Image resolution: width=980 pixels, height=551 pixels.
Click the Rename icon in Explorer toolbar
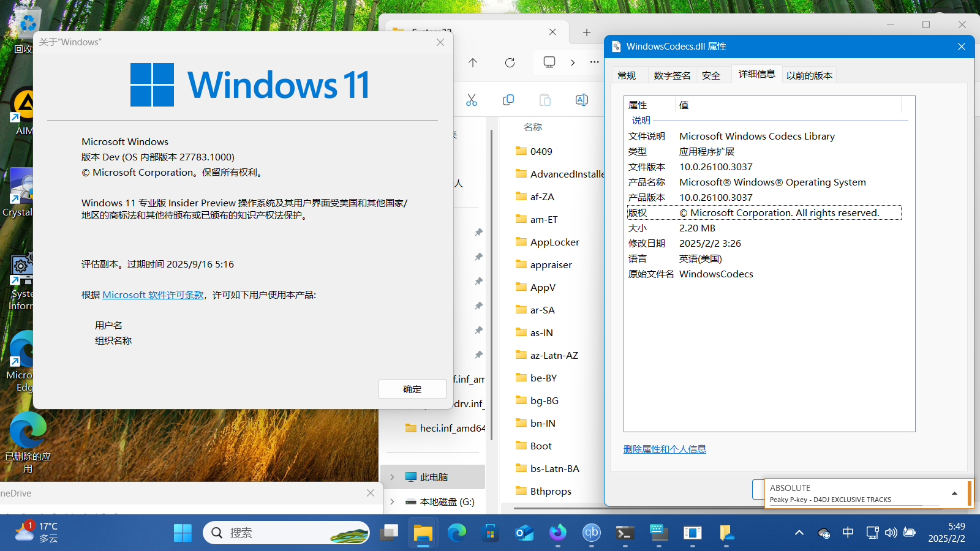(582, 100)
